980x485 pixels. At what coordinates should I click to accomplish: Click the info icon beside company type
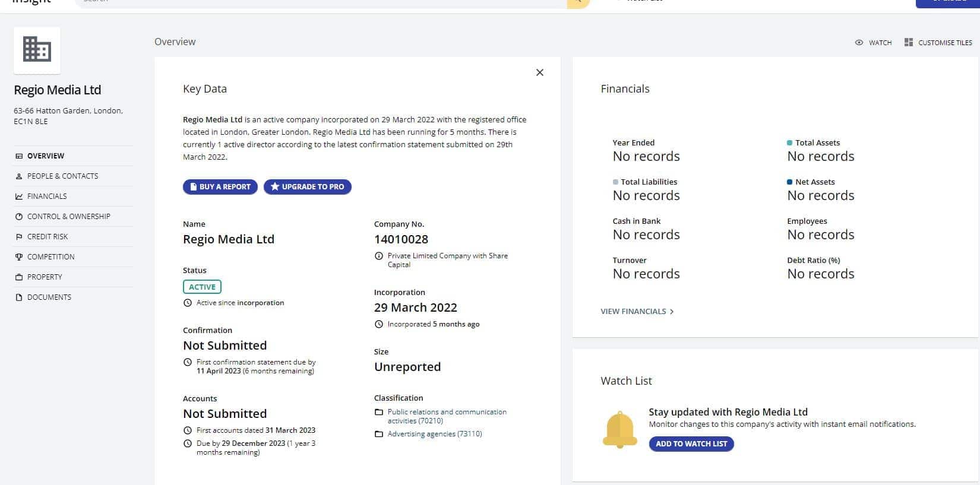pyautogui.click(x=379, y=256)
